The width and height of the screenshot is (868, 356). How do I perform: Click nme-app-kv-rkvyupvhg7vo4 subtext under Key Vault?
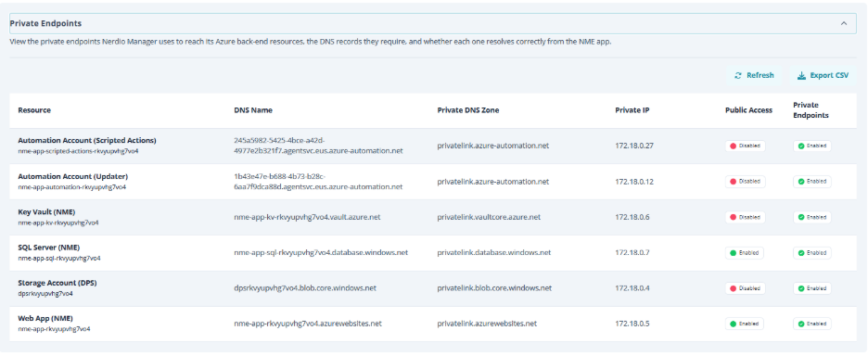[58, 222]
